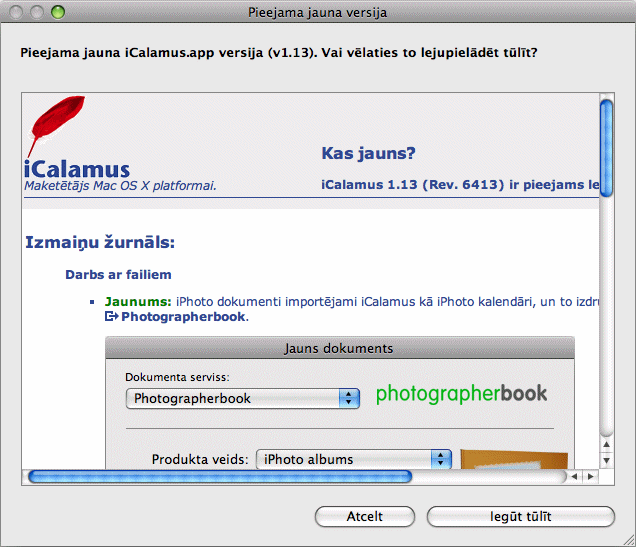This screenshot has height=547, width=636.
Task: Click the Jaunums: label
Action: 138,302
